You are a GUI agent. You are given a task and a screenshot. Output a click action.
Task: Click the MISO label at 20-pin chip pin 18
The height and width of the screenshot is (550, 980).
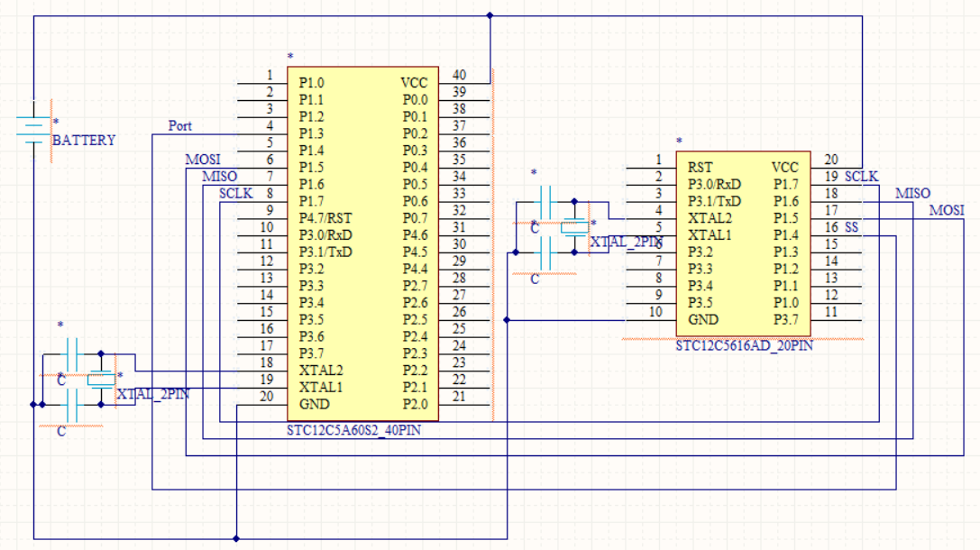tap(912, 193)
